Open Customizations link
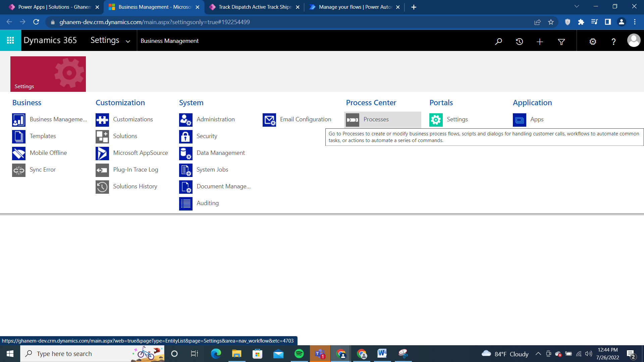Viewport: 644px width, 362px height. coord(133,119)
